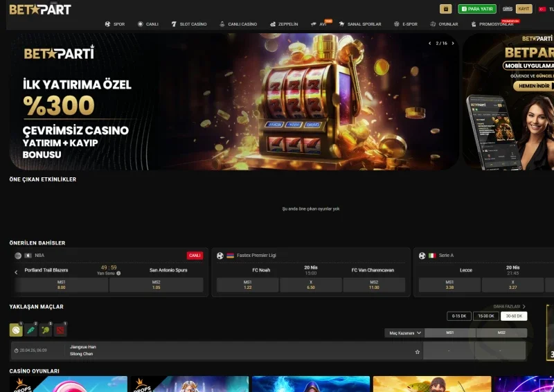Select MS1 3.38 odds for Lecce

tap(449, 285)
